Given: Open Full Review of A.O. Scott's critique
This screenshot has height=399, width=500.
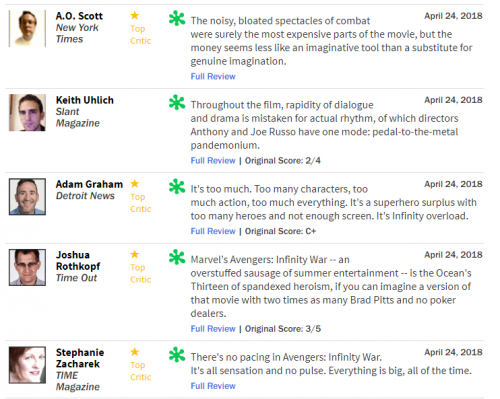Looking at the screenshot, I should [213, 76].
